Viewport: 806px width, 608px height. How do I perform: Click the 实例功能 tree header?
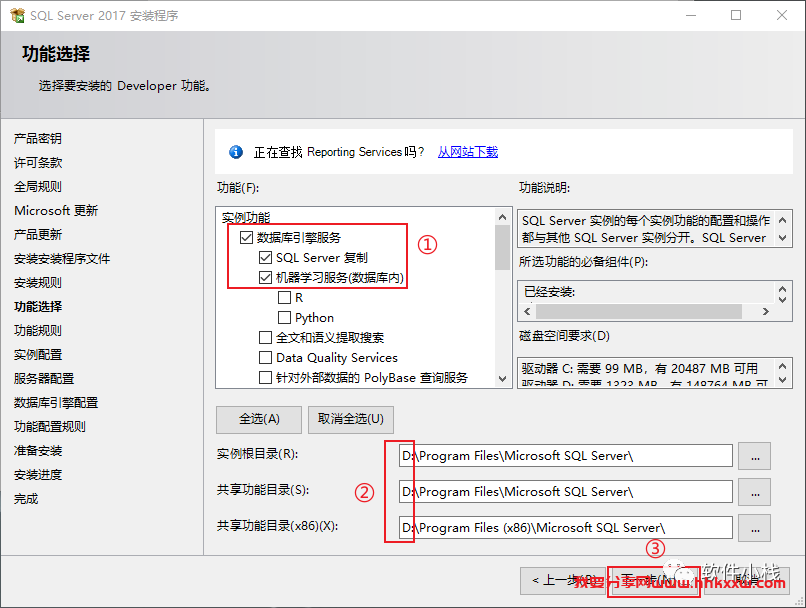246,217
